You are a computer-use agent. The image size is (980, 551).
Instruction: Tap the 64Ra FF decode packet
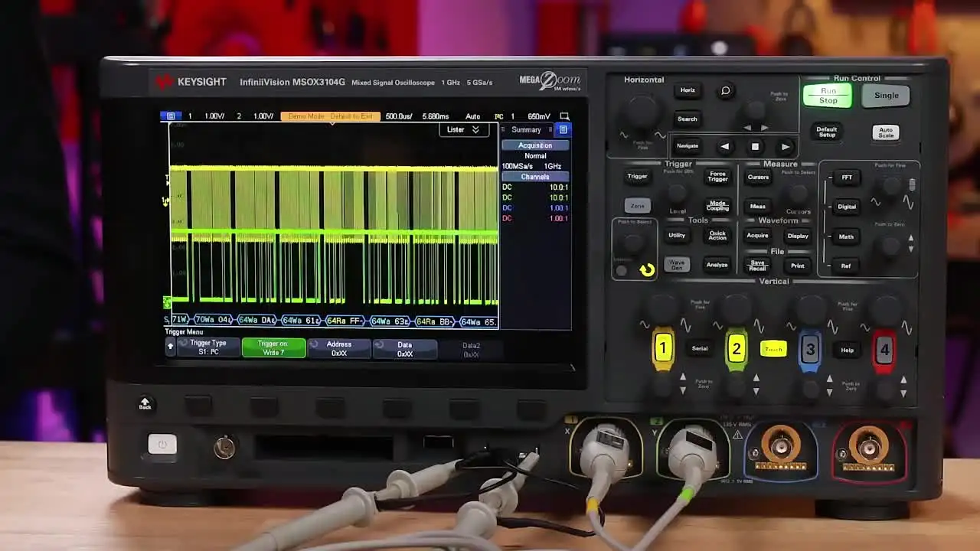click(x=347, y=321)
